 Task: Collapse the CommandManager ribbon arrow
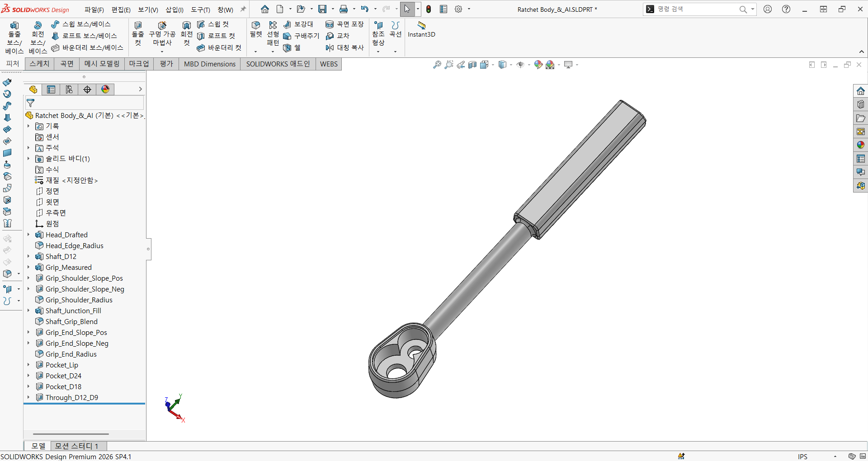pyautogui.click(x=862, y=52)
